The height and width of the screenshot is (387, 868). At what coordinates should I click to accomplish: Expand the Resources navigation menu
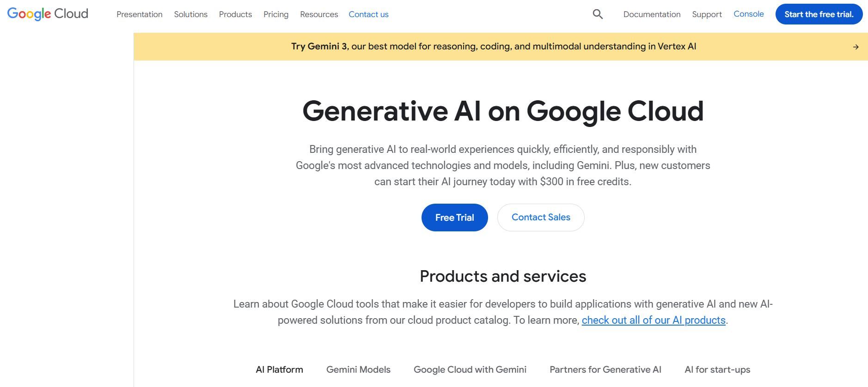click(319, 14)
